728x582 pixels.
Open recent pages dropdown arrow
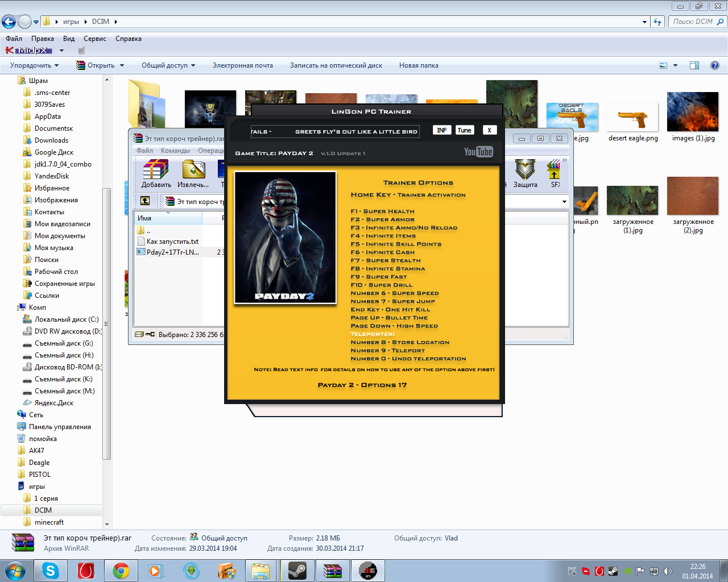pos(36,22)
